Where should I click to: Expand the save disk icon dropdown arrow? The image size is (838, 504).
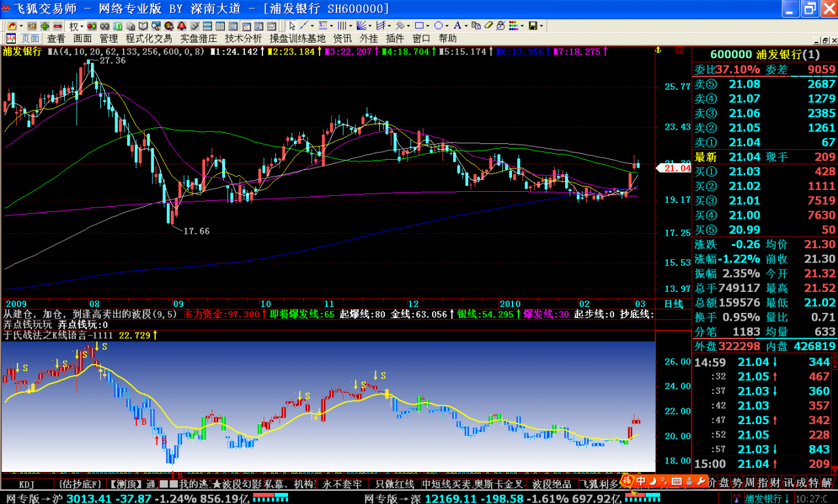(x=543, y=26)
